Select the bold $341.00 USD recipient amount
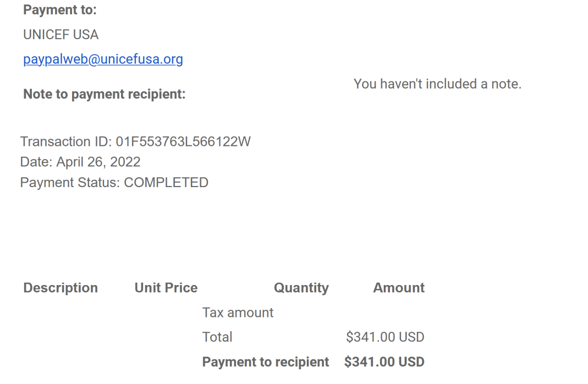This screenshot has width=588, height=384. (384, 362)
